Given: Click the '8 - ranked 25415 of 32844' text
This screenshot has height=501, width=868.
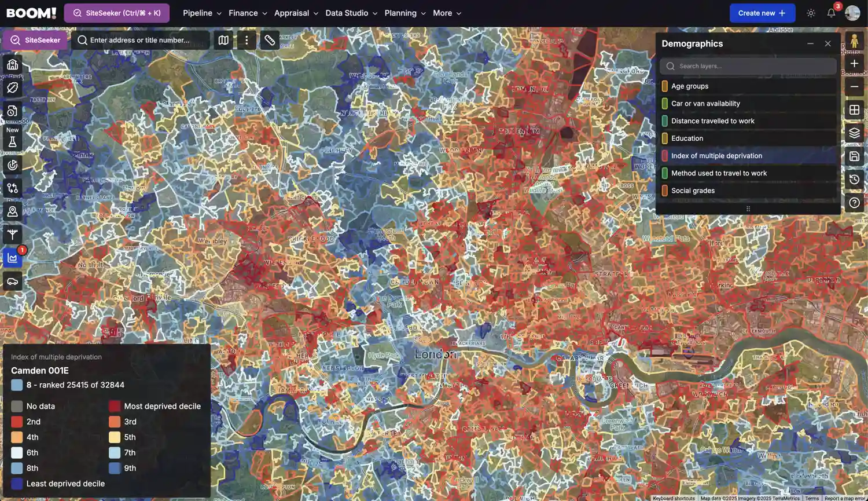Looking at the screenshot, I should pos(75,385).
